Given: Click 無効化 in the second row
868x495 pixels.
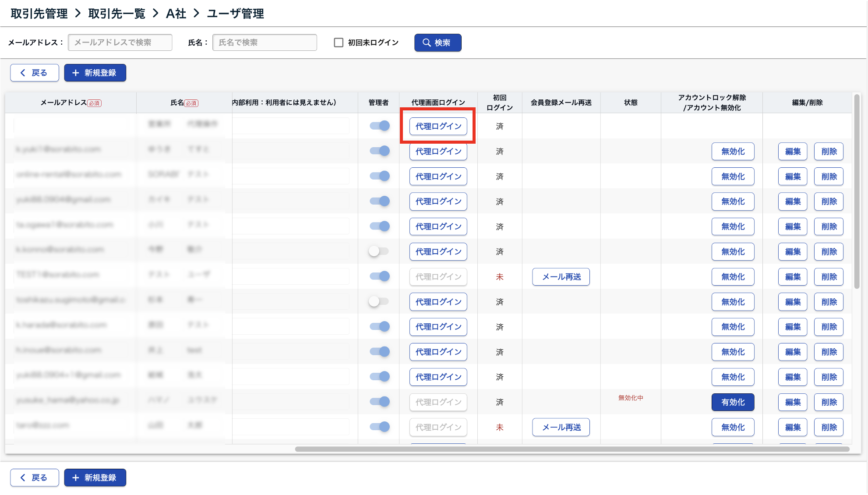Looking at the screenshot, I should coord(733,152).
